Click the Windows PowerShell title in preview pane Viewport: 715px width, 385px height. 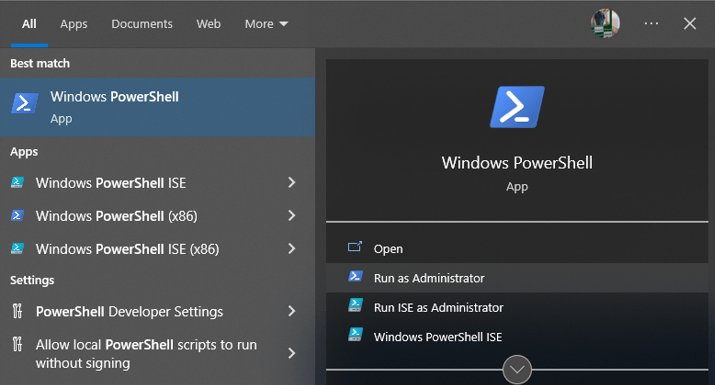click(x=517, y=163)
